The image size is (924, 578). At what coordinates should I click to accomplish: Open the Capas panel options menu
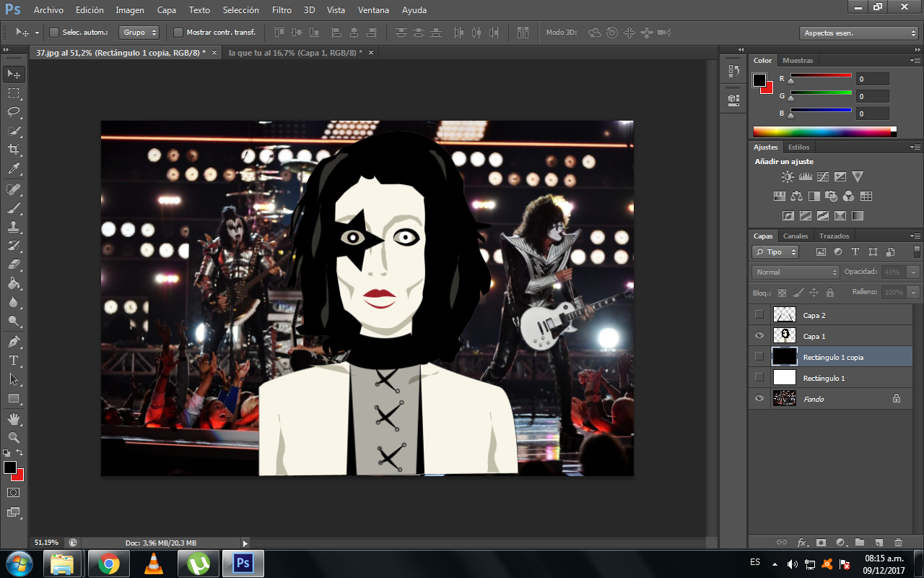pos(915,236)
